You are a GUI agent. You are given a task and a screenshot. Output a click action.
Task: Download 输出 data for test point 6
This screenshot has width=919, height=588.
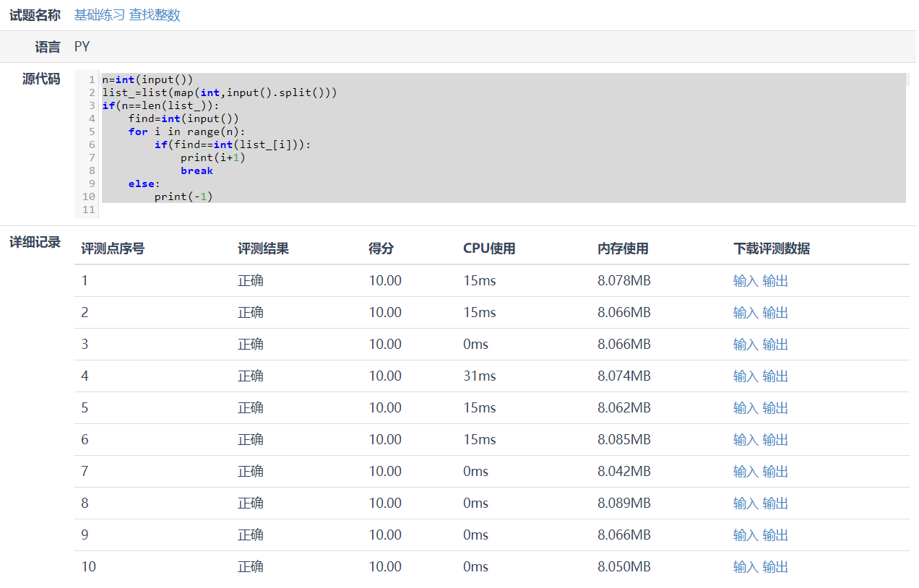click(775, 440)
